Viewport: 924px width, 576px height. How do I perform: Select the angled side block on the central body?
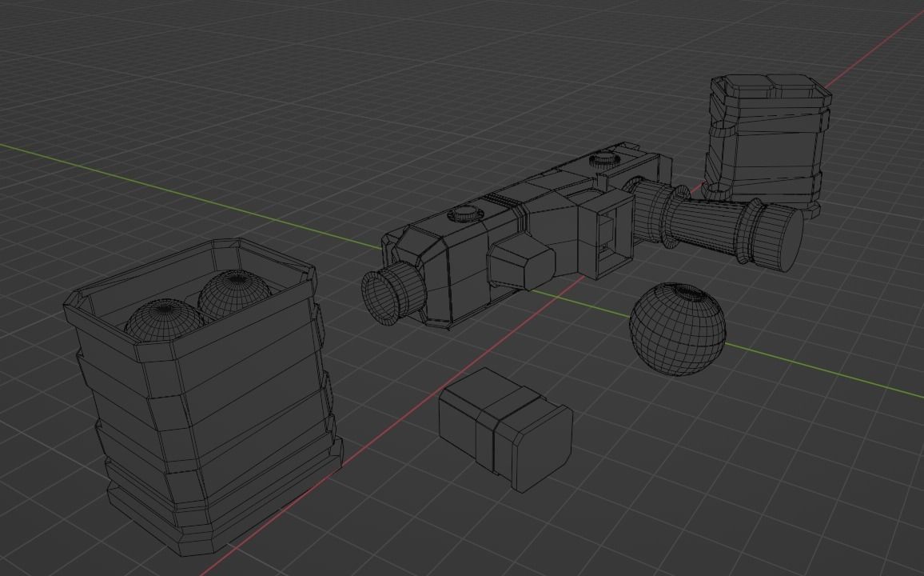521,263
